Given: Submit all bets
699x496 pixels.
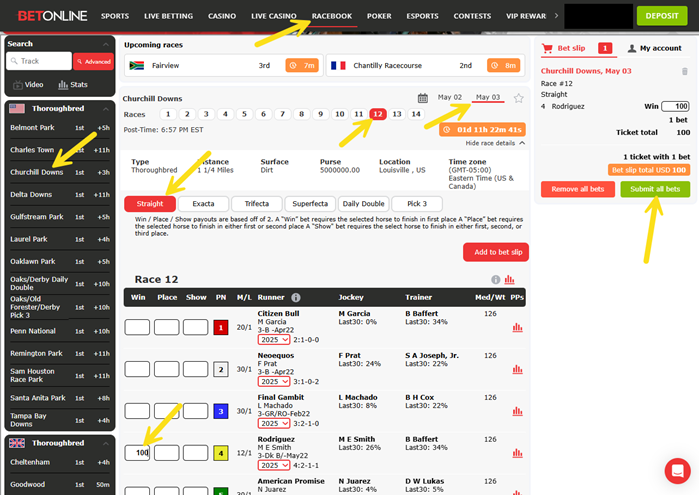Looking at the screenshot, I should click(x=655, y=189).
